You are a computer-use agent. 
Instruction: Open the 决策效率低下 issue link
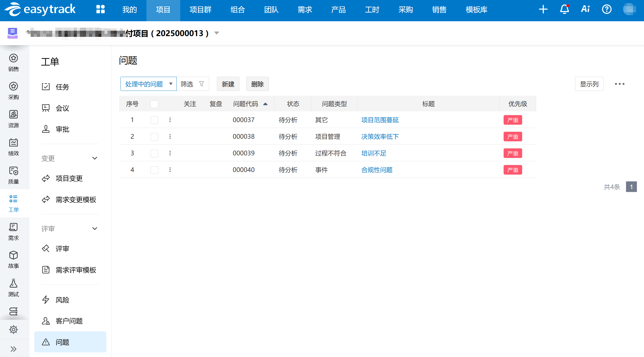point(380,137)
